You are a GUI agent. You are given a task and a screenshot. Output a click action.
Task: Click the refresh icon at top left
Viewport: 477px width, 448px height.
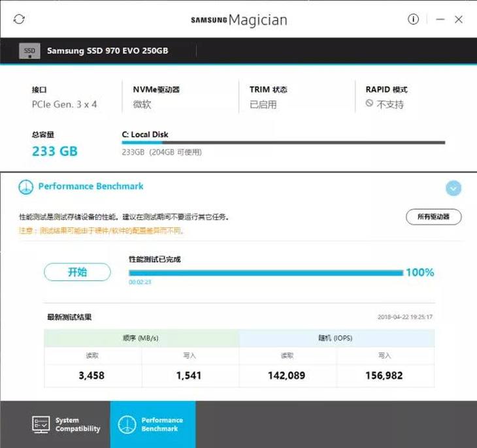point(19,19)
